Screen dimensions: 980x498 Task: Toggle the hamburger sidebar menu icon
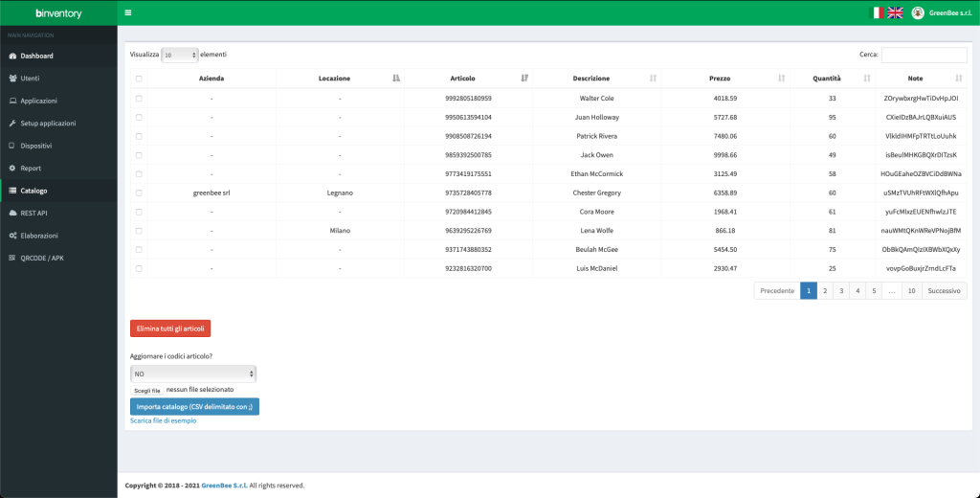tap(127, 12)
